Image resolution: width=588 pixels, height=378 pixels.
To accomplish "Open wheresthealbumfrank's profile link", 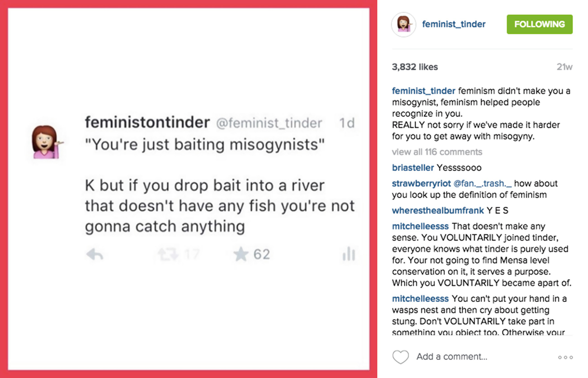I will click(438, 210).
